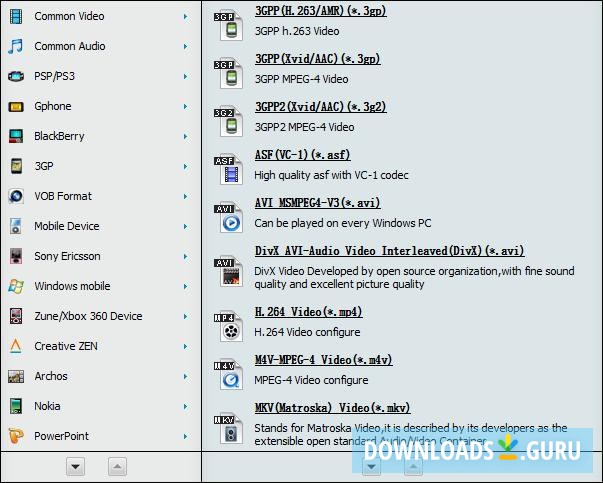Click the AVI MSMPEG4-V3 file icon
Screen dimensions: 603x483
click(228, 218)
